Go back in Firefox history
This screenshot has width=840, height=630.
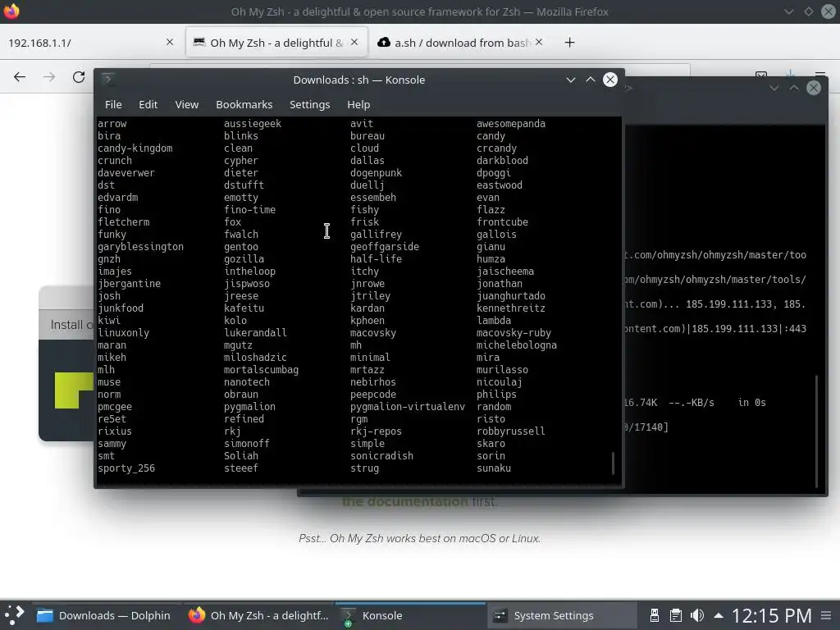coord(20,77)
